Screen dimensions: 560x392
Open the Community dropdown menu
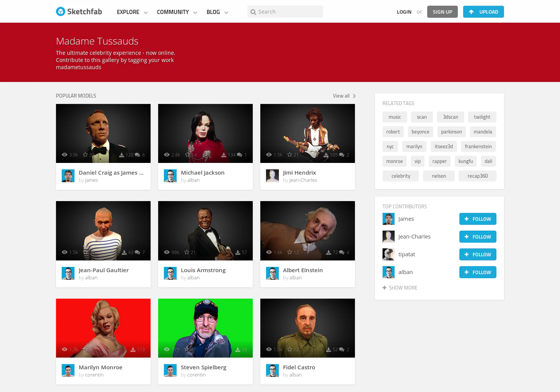[177, 12]
